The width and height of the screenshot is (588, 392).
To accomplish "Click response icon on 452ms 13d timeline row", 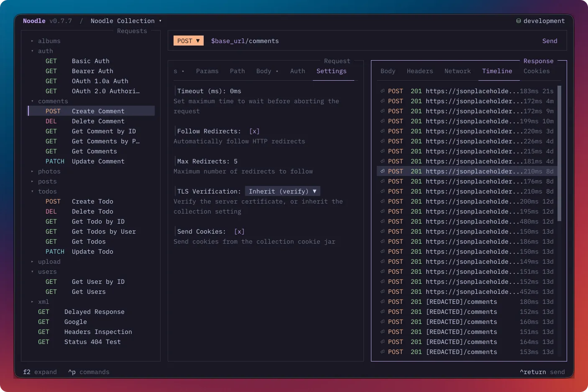I will 383,292.
